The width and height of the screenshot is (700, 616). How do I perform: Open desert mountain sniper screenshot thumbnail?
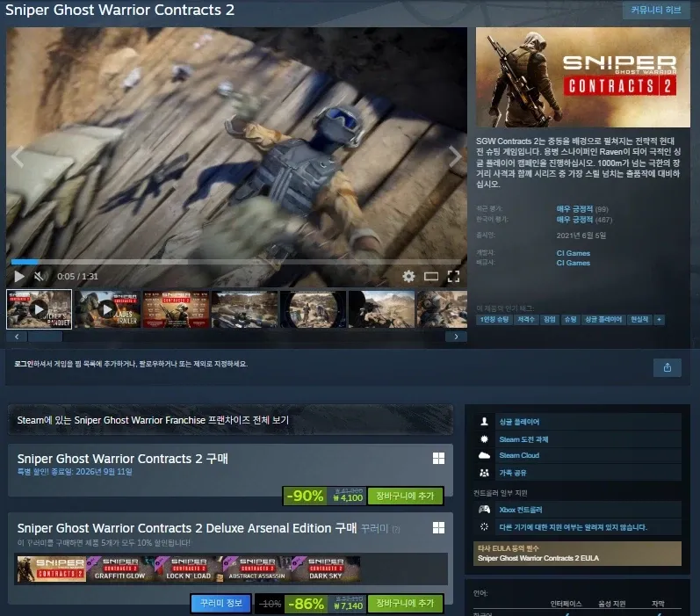tap(381, 309)
